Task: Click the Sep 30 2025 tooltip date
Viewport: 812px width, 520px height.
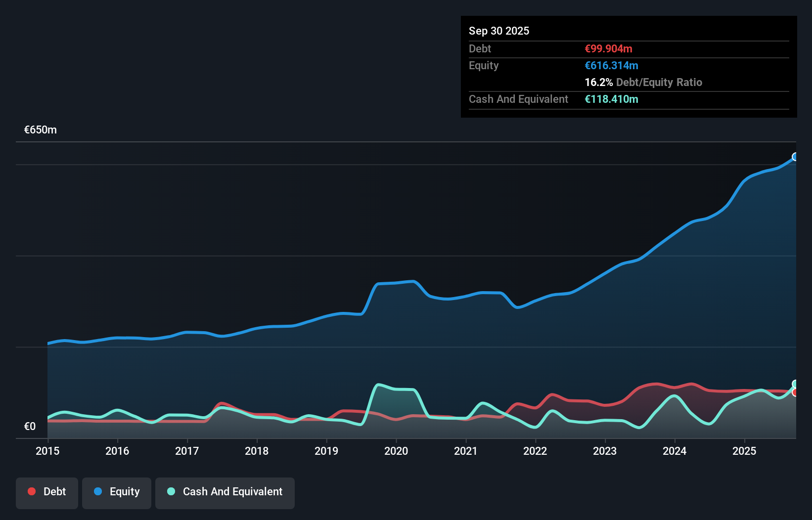Action: 499,31
